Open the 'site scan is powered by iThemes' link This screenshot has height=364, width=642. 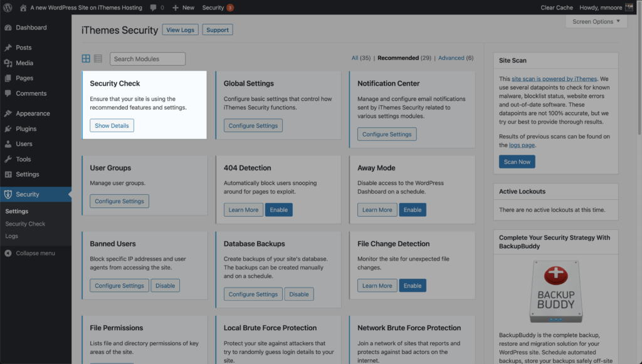pyautogui.click(x=554, y=79)
